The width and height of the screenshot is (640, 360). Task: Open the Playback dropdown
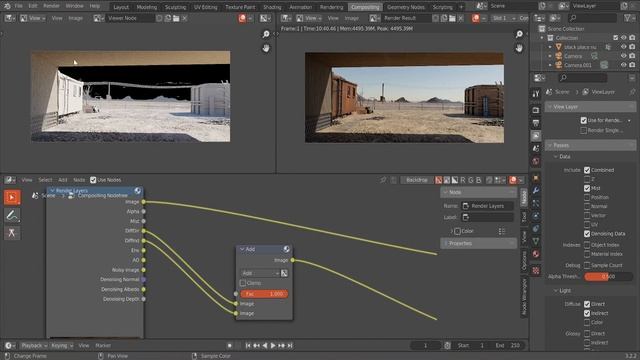[33, 345]
